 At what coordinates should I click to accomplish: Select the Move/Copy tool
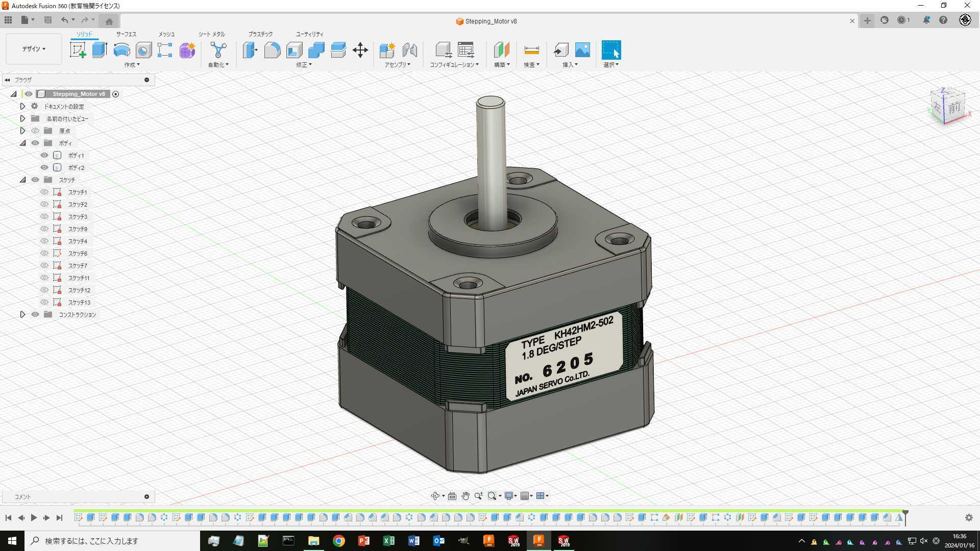(x=360, y=50)
